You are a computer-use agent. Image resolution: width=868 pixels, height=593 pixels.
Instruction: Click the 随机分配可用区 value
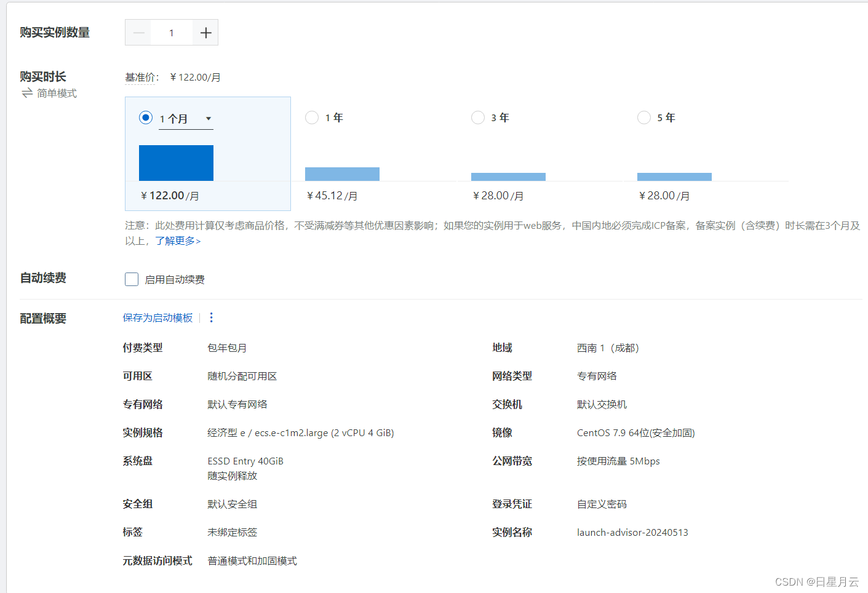pos(242,376)
